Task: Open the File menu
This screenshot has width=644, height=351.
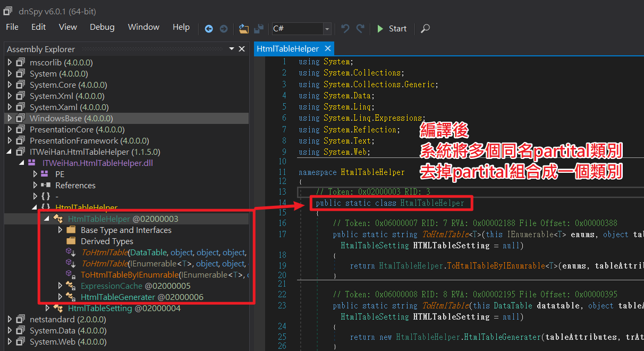Action: 12,27
